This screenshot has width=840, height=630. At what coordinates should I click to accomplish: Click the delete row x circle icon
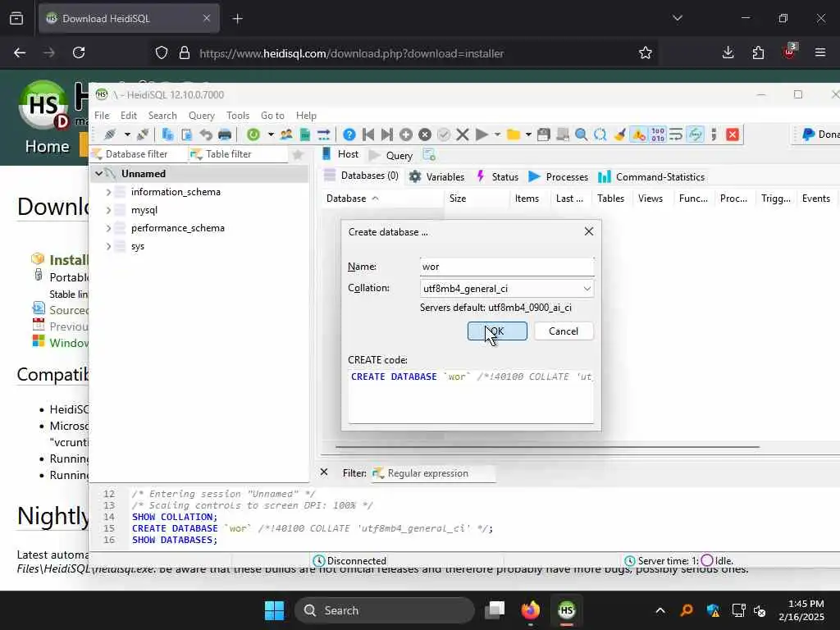tap(425, 135)
